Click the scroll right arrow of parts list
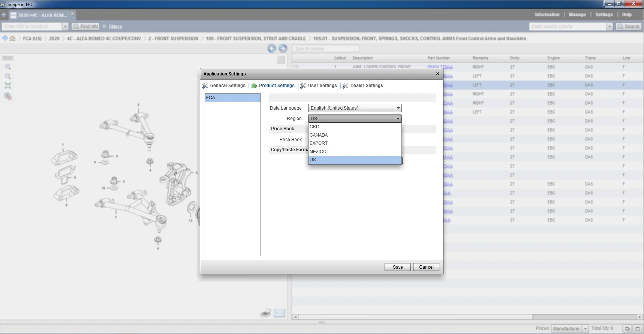 pos(640,317)
